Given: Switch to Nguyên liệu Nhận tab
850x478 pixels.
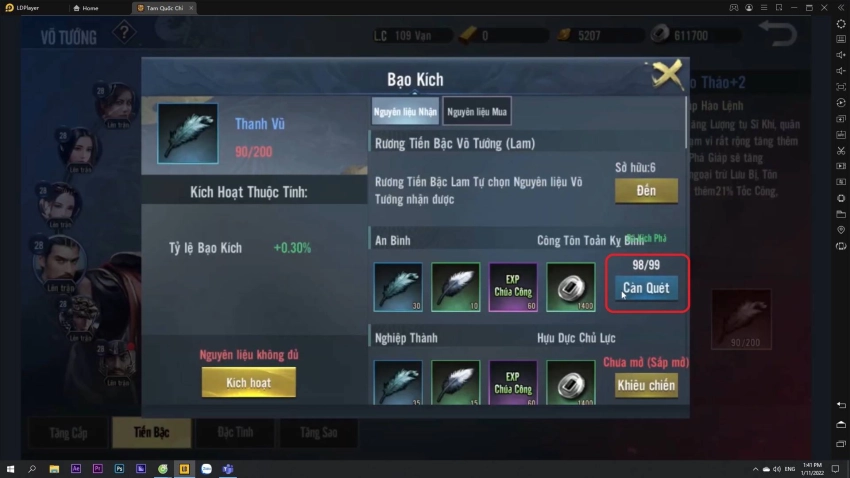Looking at the screenshot, I should click(405, 112).
